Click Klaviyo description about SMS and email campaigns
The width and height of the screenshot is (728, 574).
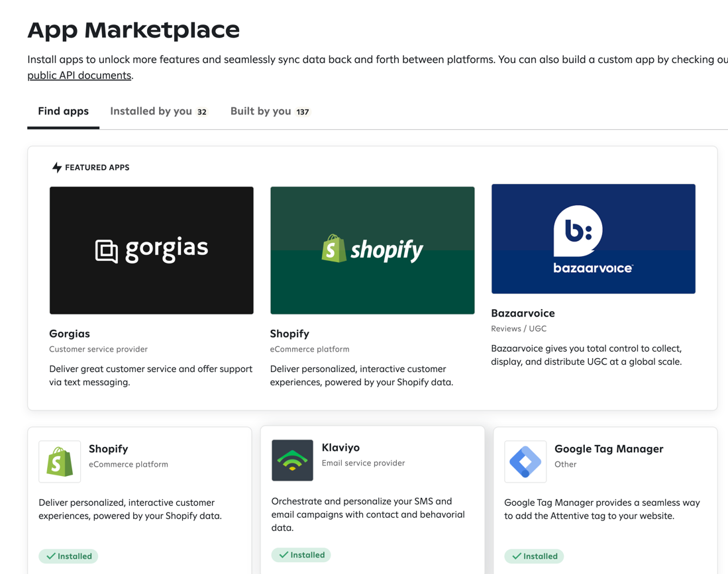[x=368, y=514]
